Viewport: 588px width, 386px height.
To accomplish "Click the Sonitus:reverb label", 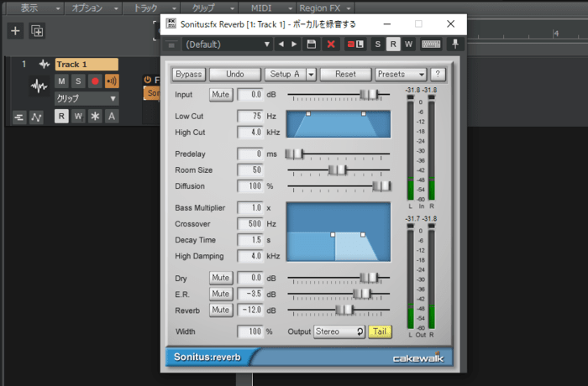I will click(x=207, y=357).
